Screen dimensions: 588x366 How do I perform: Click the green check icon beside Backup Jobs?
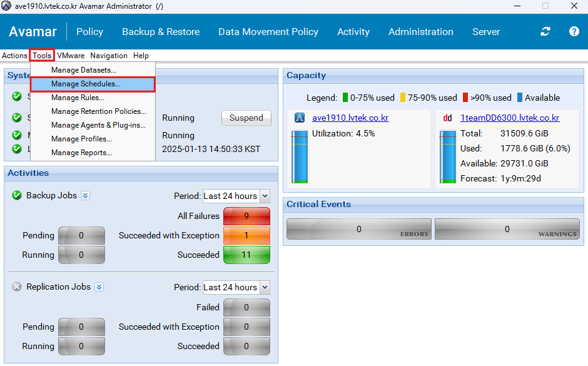coord(17,195)
